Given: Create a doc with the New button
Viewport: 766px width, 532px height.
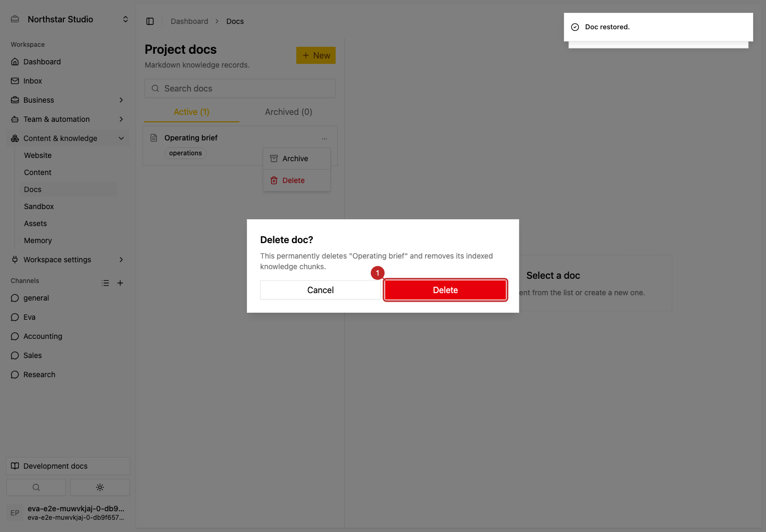Looking at the screenshot, I should 316,55.
